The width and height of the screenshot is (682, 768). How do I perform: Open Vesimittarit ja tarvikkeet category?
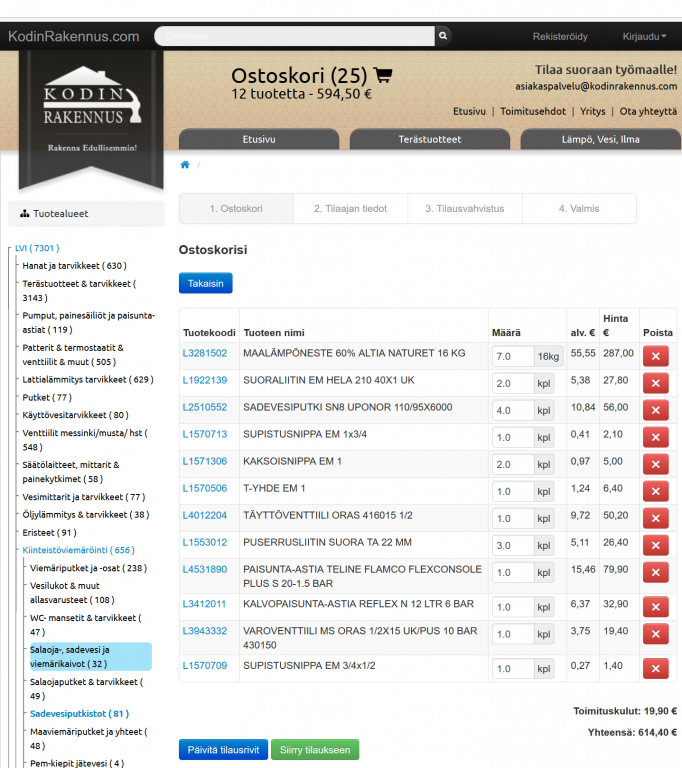point(84,497)
